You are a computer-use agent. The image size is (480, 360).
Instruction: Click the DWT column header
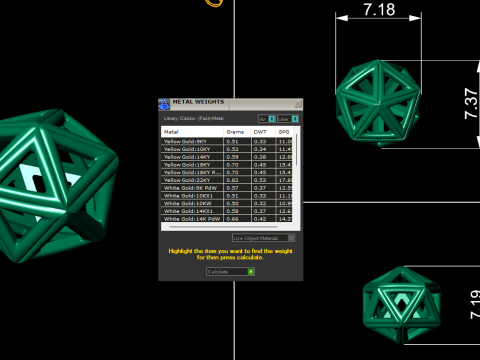[263, 132]
